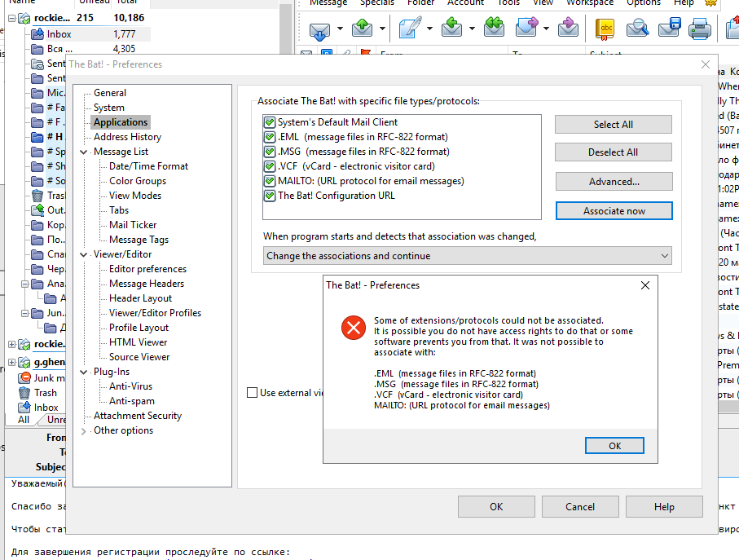Select HTML Viewer preferences item
739x560 pixels.
(x=138, y=342)
